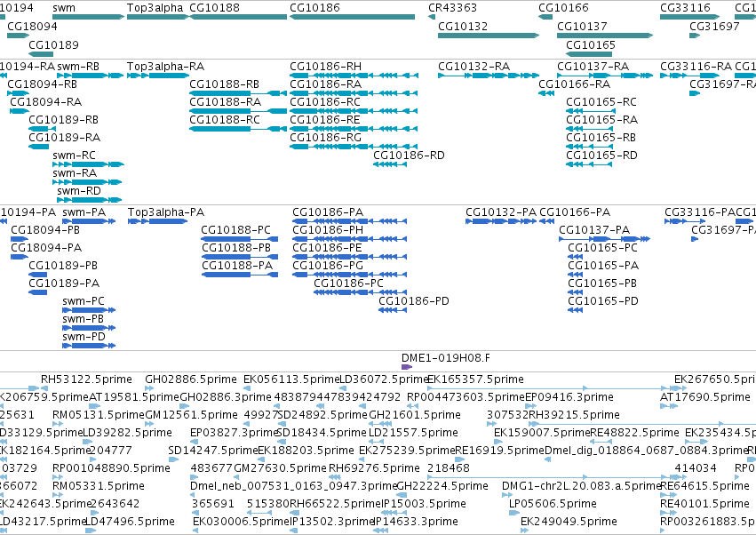Open EST DMG1-chr2L.20.083.a.5prime
The height and width of the screenshot is (535, 756).
tap(507, 495)
